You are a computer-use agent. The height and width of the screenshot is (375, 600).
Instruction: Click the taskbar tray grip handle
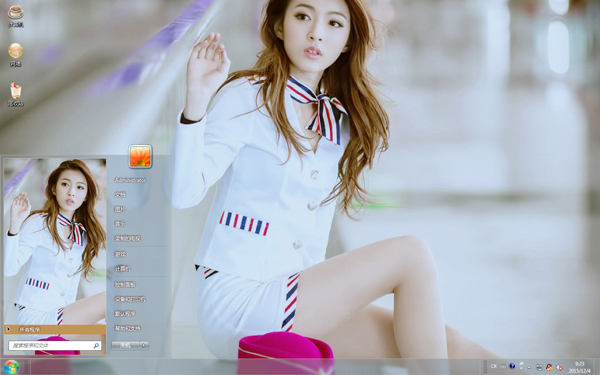click(485, 367)
